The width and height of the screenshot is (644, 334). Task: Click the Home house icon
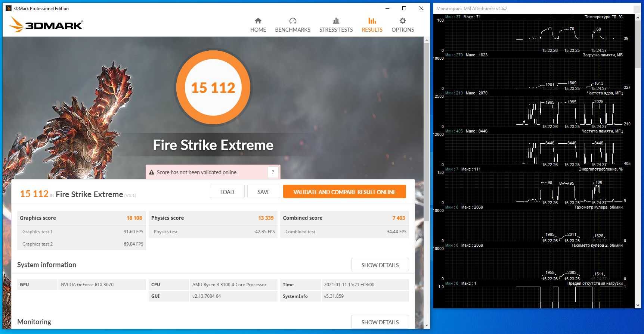258,21
